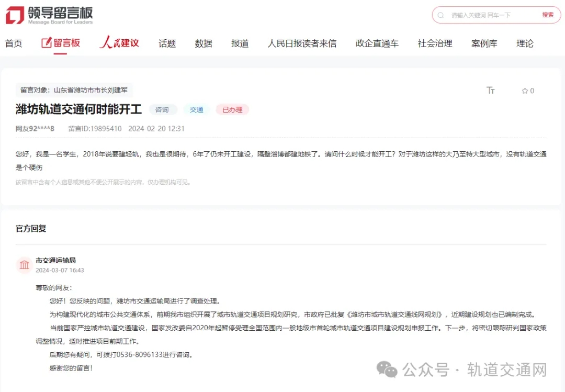Click the 已办理 status tag
Screen dimensions: 565x392
point(232,110)
